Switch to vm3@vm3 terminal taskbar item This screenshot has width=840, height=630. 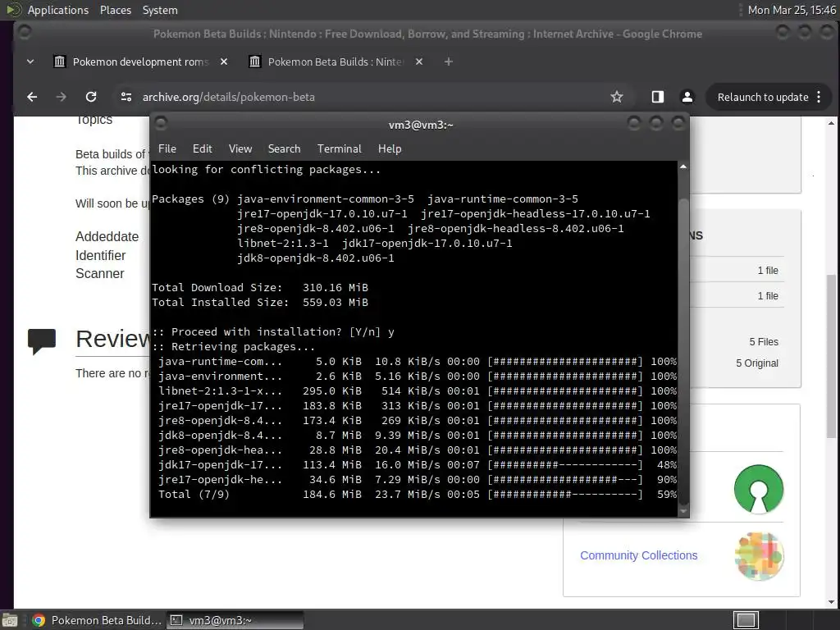coord(235,620)
